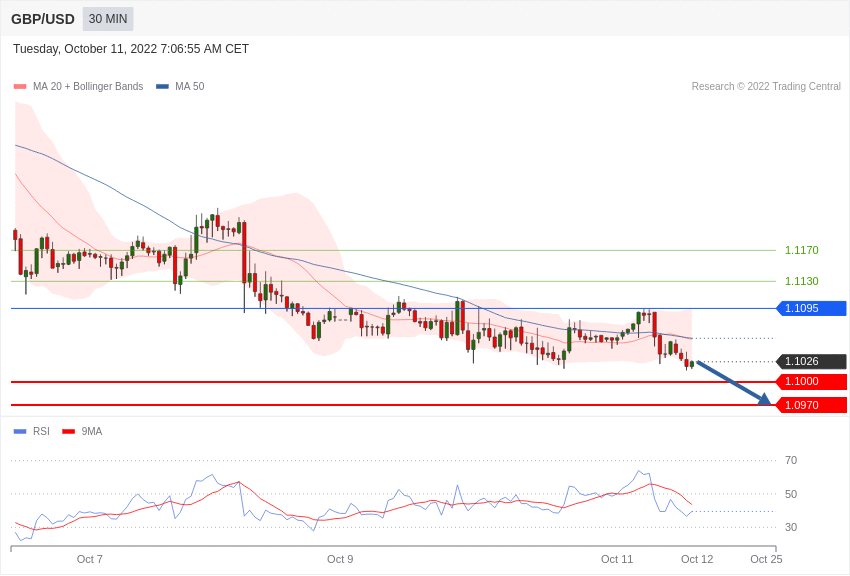Click the RSI 70 axis label
Screen dimensions: 850x576
pos(791,461)
